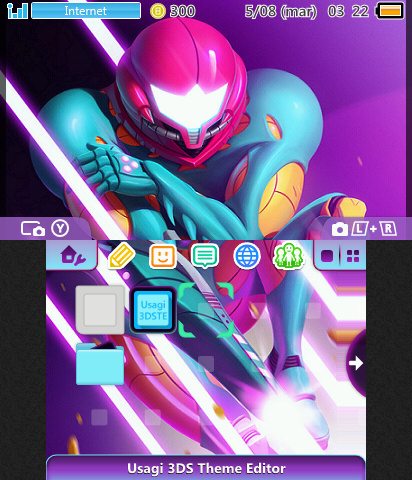Click the play coin count 300
This screenshot has height=480, width=412.
[182, 11]
